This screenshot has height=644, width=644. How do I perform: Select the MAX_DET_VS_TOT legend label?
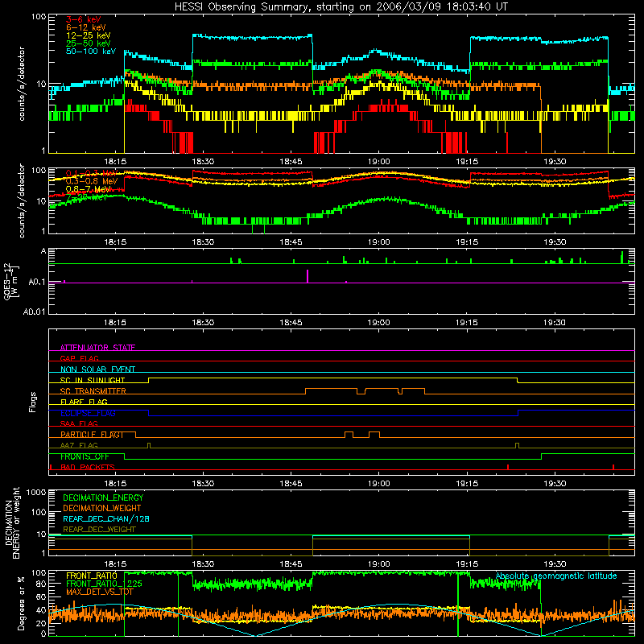pos(100,592)
